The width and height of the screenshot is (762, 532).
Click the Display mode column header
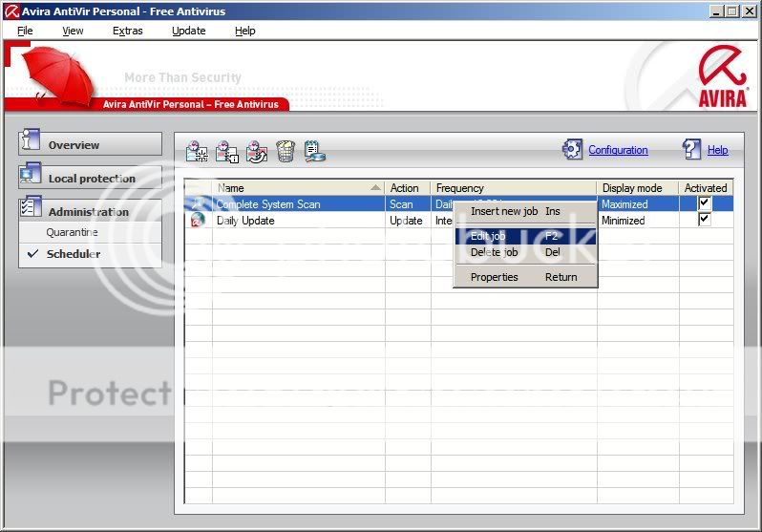coord(637,188)
